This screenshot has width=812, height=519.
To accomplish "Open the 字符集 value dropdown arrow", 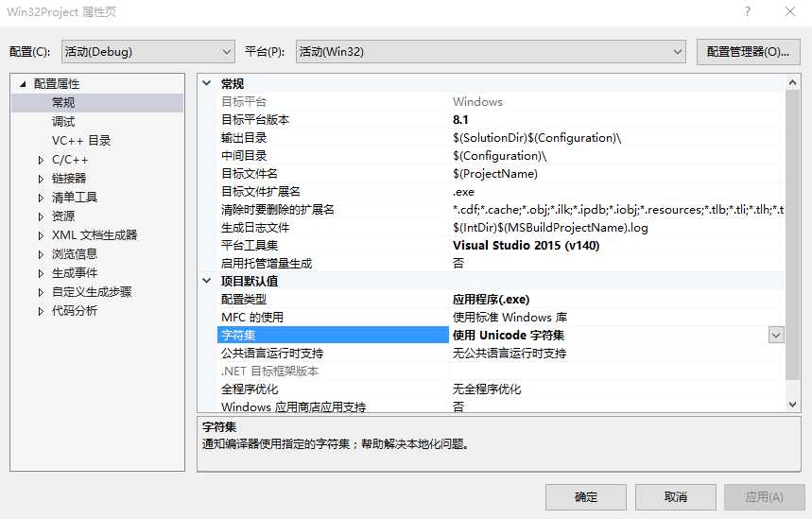I will coord(775,335).
